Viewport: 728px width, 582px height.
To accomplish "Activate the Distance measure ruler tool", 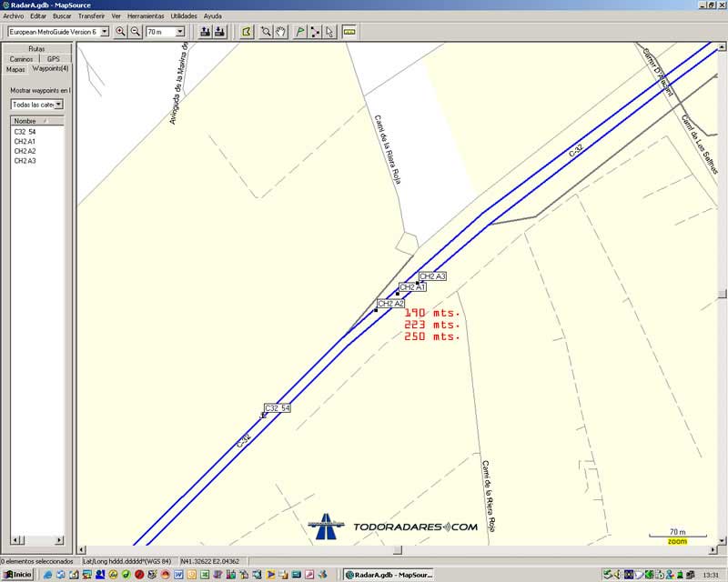I will [349, 32].
